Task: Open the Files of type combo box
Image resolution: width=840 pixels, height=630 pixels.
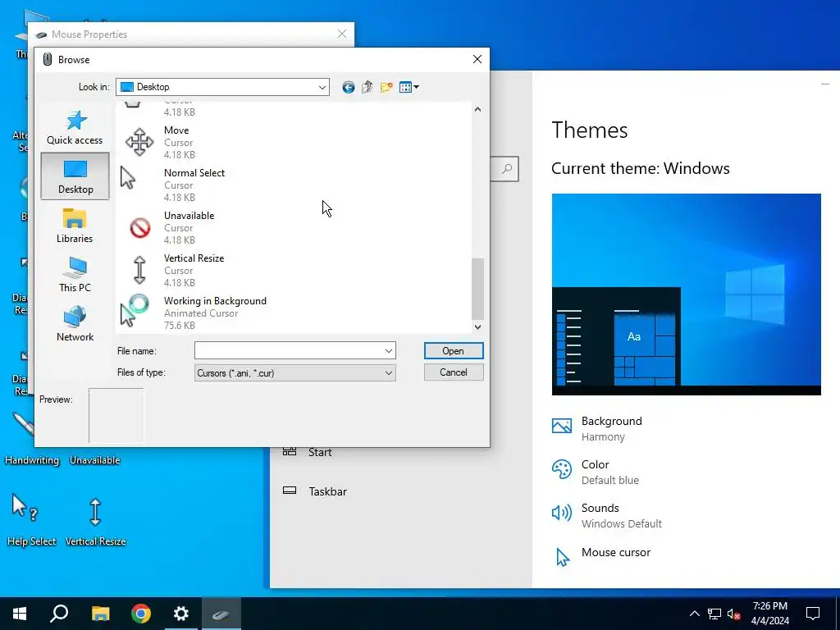Action: coord(294,373)
